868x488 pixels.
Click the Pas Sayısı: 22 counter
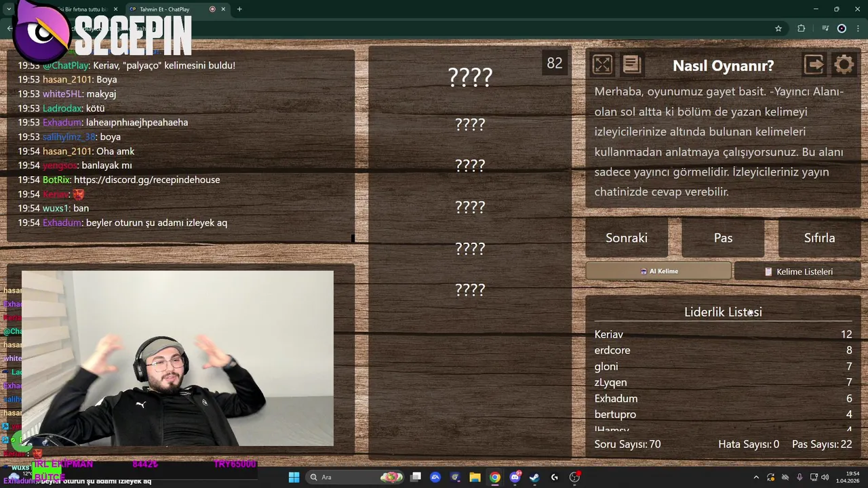click(822, 444)
